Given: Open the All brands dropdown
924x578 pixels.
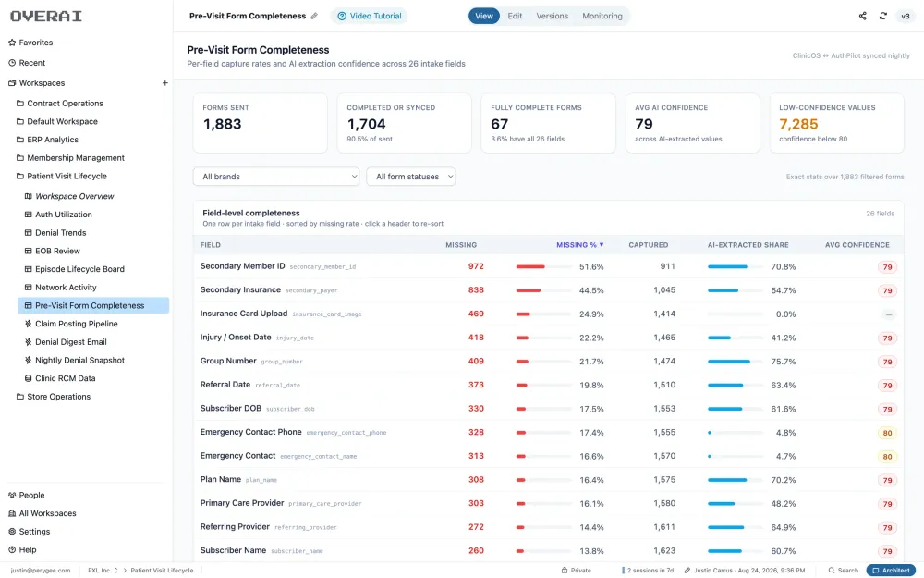Looking at the screenshot, I should [x=275, y=177].
